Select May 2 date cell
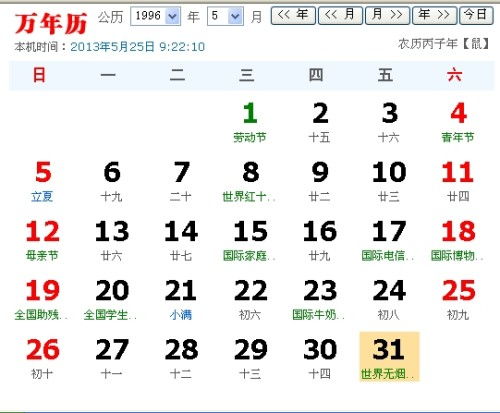Viewport: 500px width, 413px height. pyautogui.click(x=319, y=123)
